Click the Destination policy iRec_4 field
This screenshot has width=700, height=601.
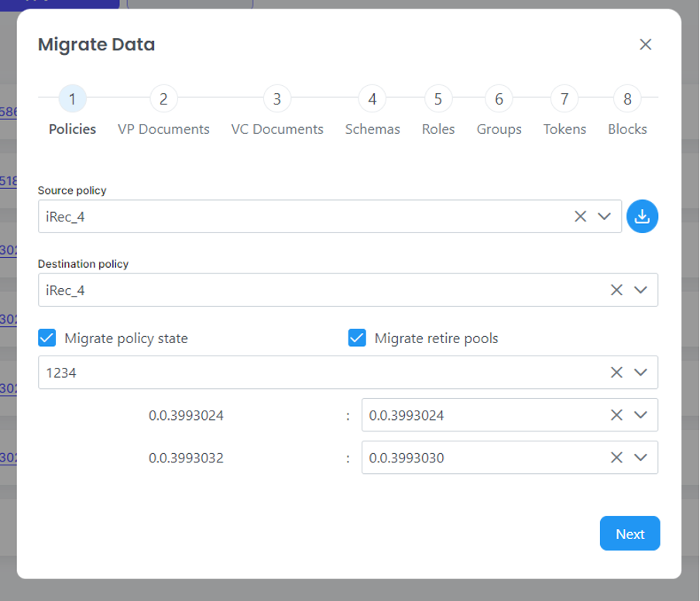310,290
